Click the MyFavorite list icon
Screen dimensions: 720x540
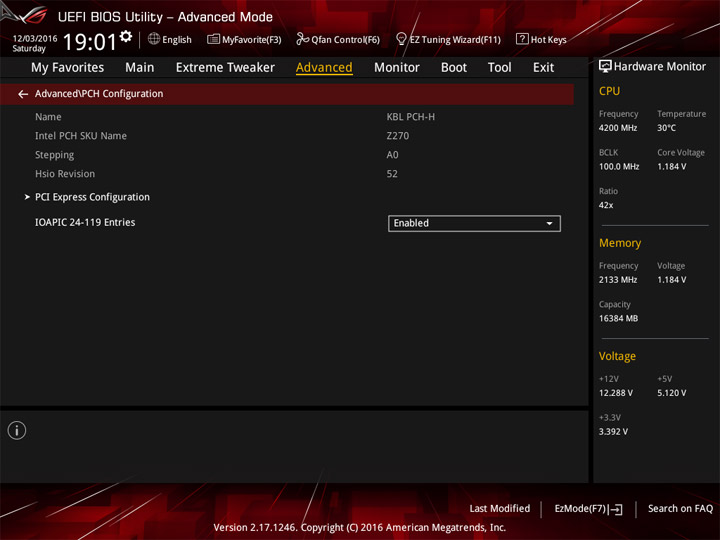click(213, 39)
